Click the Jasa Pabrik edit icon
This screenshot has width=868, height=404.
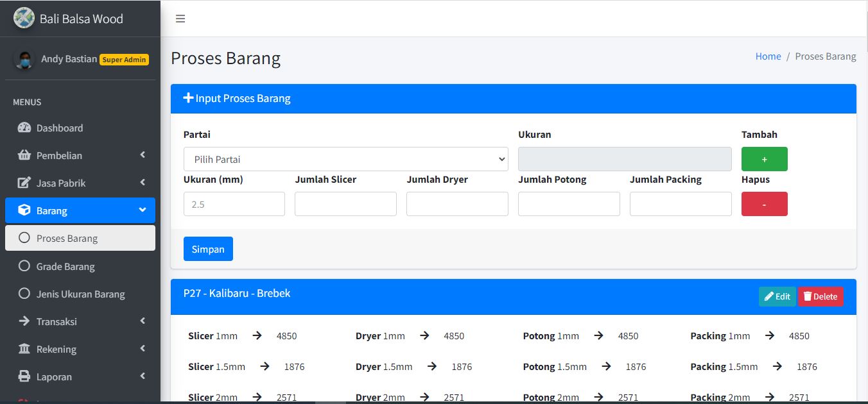24,183
